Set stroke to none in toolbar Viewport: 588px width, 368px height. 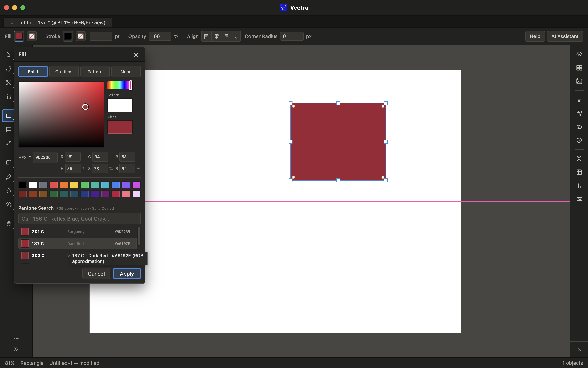(81, 36)
